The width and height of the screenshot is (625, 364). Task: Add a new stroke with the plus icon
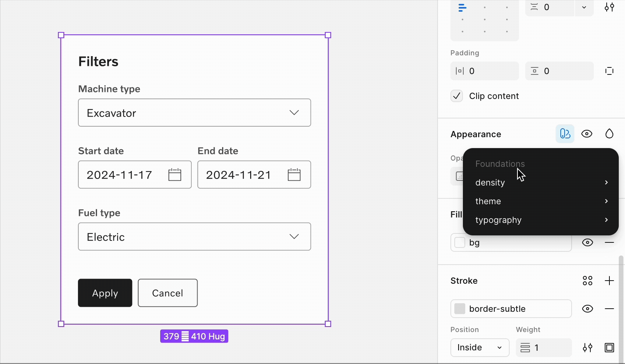[x=609, y=281]
